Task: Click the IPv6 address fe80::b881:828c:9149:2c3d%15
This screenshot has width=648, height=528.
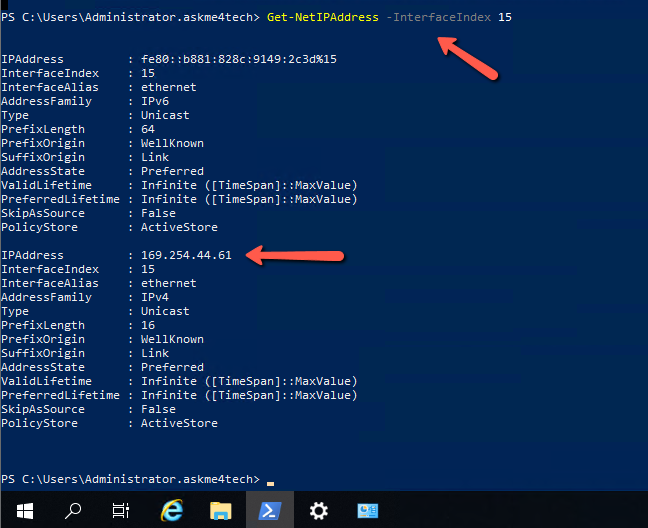Action: pyautogui.click(x=239, y=59)
